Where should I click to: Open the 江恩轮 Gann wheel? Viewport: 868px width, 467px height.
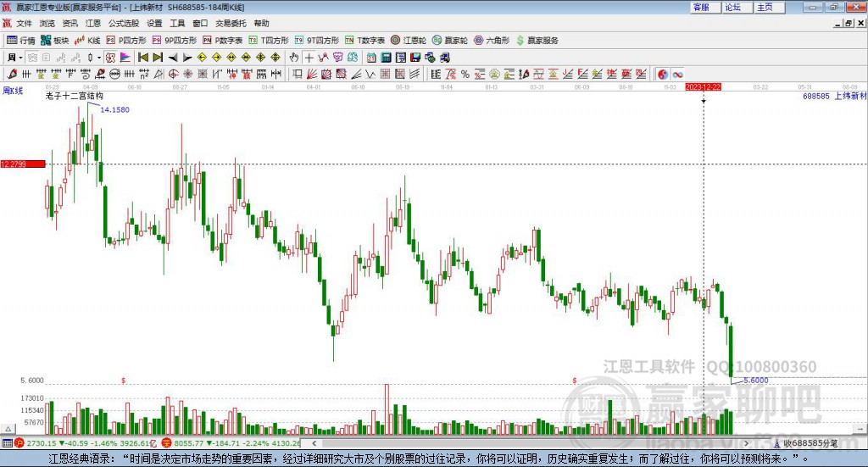[409, 41]
